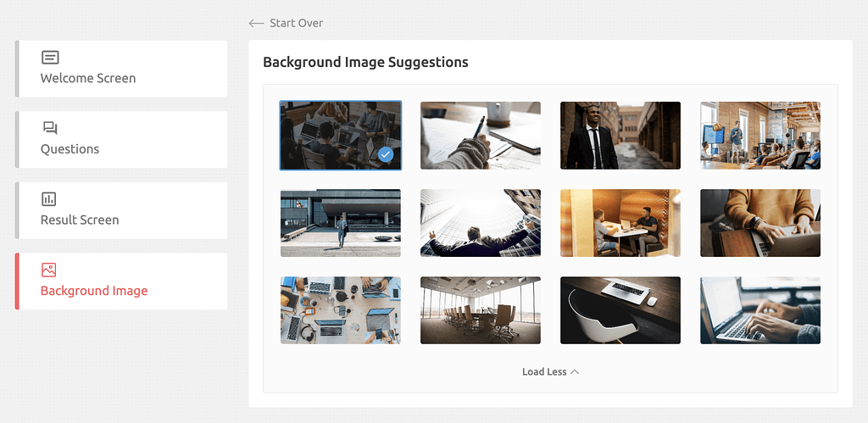Click the Questions chat bubbles icon

[x=50, y=128]
